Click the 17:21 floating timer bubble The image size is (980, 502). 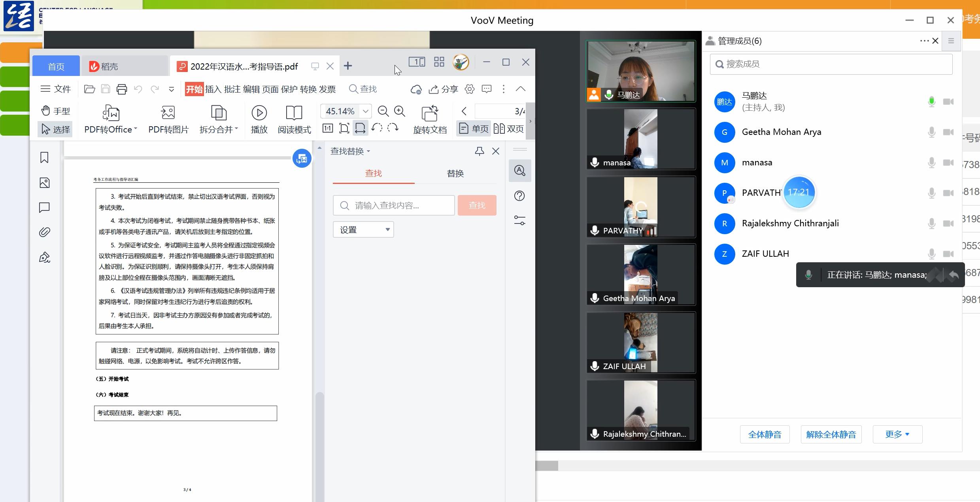[x=799, y=192]
